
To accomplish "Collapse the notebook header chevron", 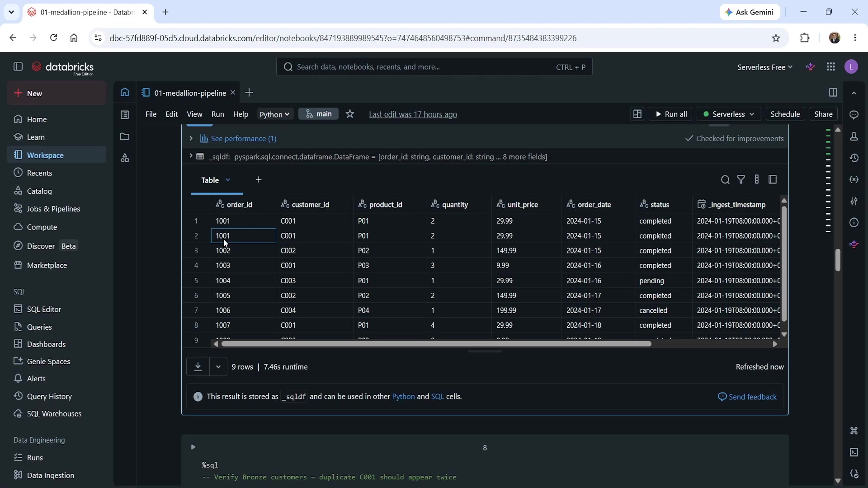I will pos(854,93).
